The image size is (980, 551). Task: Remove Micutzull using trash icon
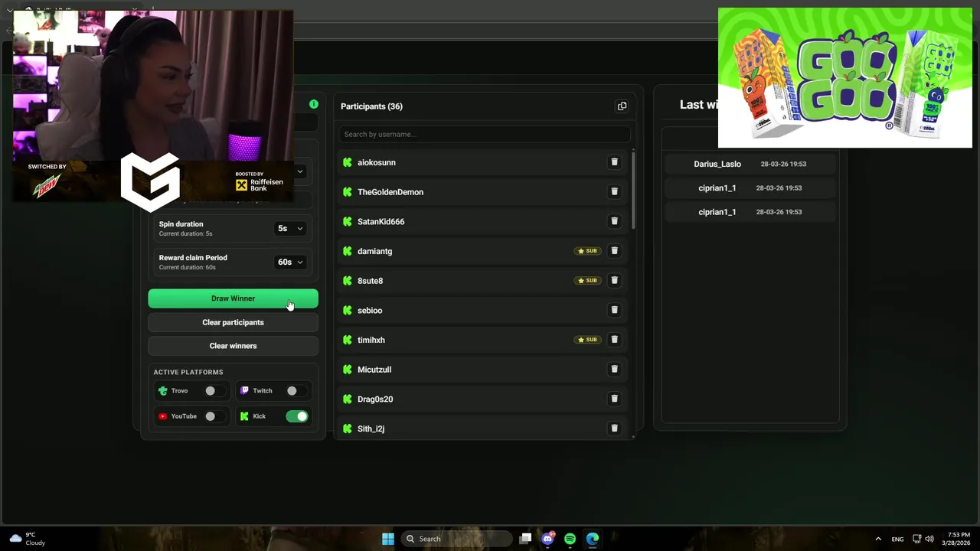click(614, 369)
